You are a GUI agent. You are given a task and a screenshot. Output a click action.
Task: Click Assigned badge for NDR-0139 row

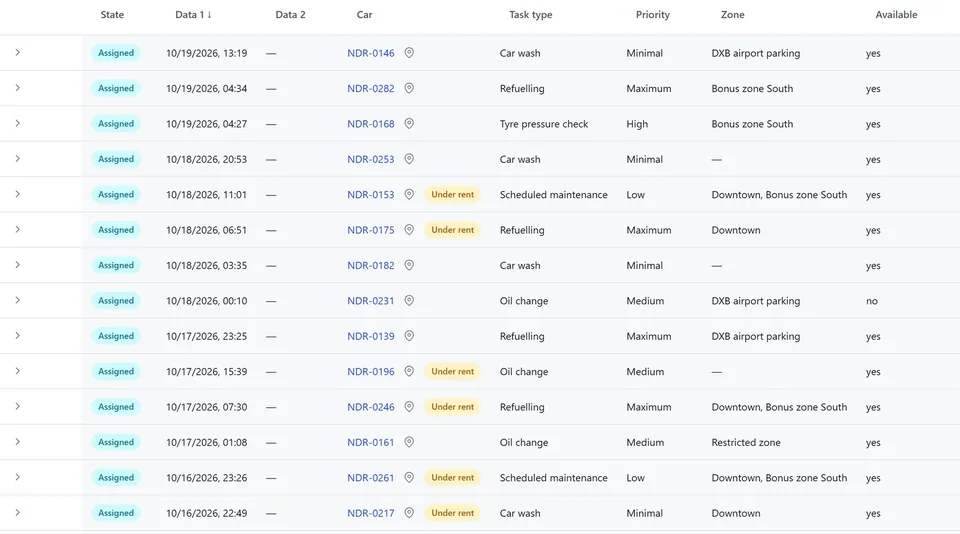pos(116,336)
